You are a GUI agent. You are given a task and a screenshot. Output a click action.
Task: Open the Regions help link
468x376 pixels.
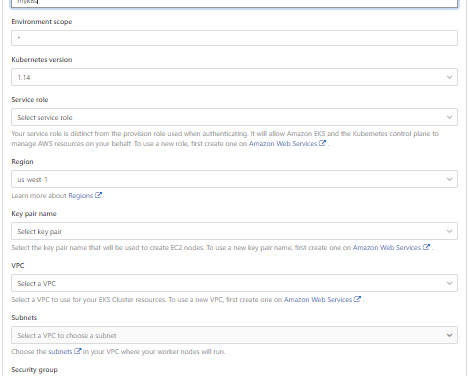coord(80,196)
